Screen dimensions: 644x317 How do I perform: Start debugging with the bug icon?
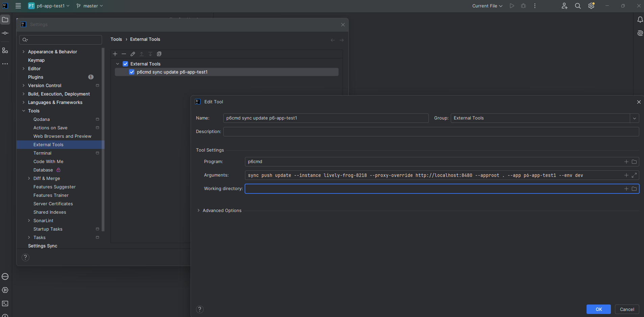pyautogui.click(x=523, y=6)
